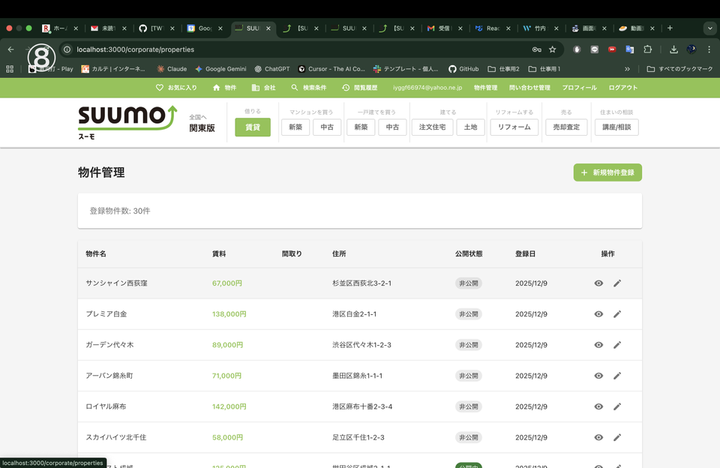The width and height of the screenshot is (720, 468).
Task: Click pencil icon for ガーデン代々木
Action: click(x=617, y=345)
